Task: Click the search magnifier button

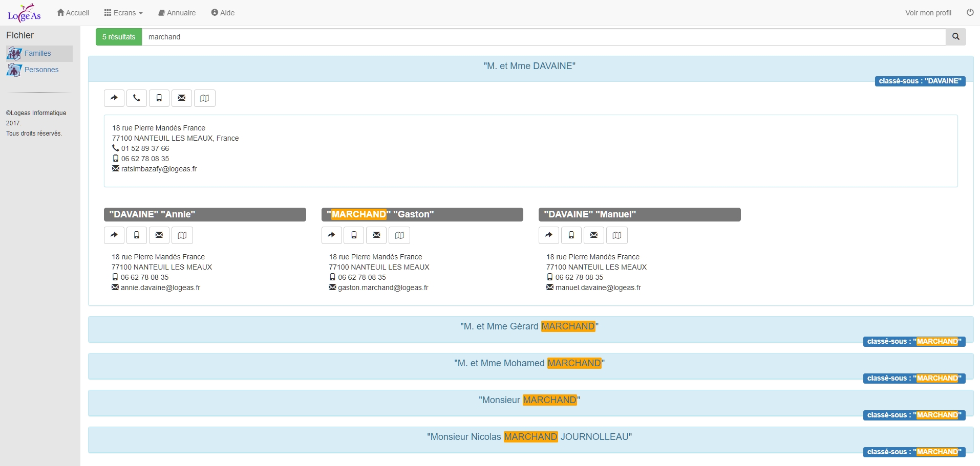Action: coord(955,37)
